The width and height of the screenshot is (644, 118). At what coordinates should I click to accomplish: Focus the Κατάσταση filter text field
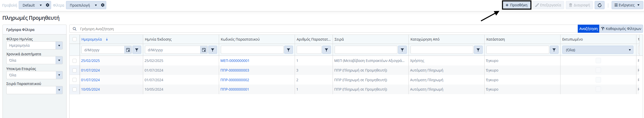point(518,50)
